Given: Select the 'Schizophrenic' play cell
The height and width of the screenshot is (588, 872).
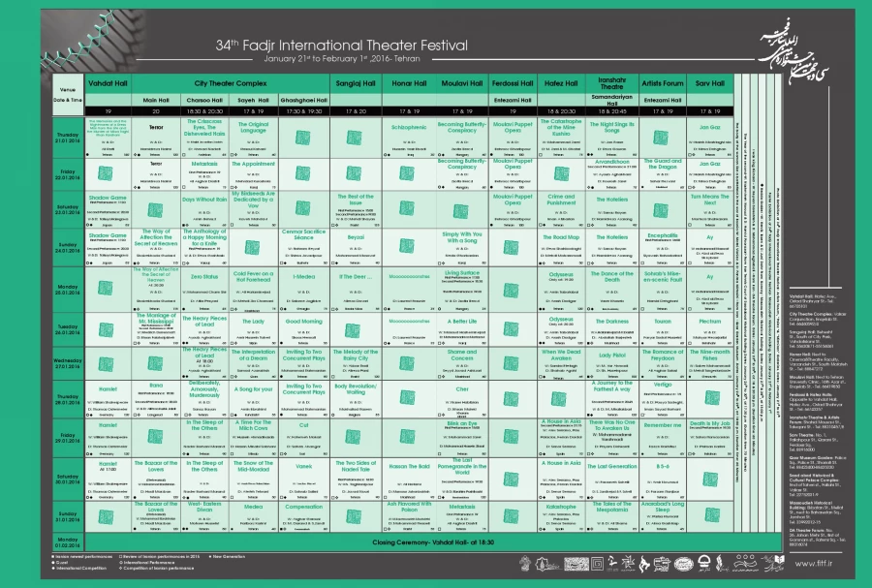Looking at the screenshot, I should point(409,138).
